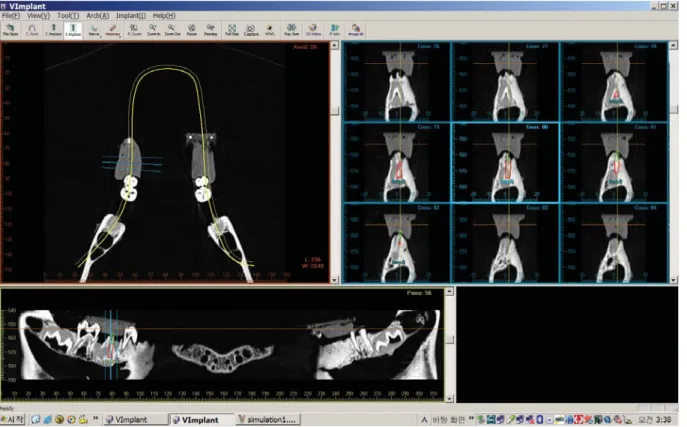Click the panoramic view scrollbar thumb

pos(450,339)
